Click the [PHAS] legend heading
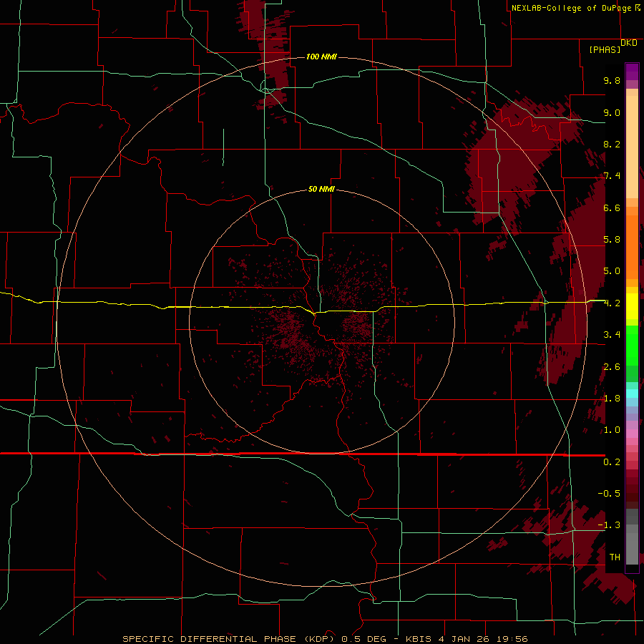 pos(605,49)
